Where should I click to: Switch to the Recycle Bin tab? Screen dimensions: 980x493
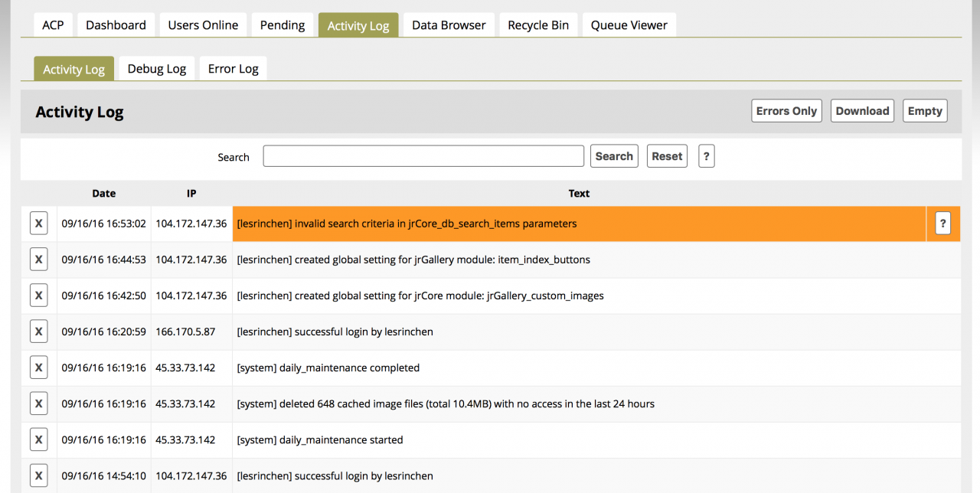click(538, 25)
